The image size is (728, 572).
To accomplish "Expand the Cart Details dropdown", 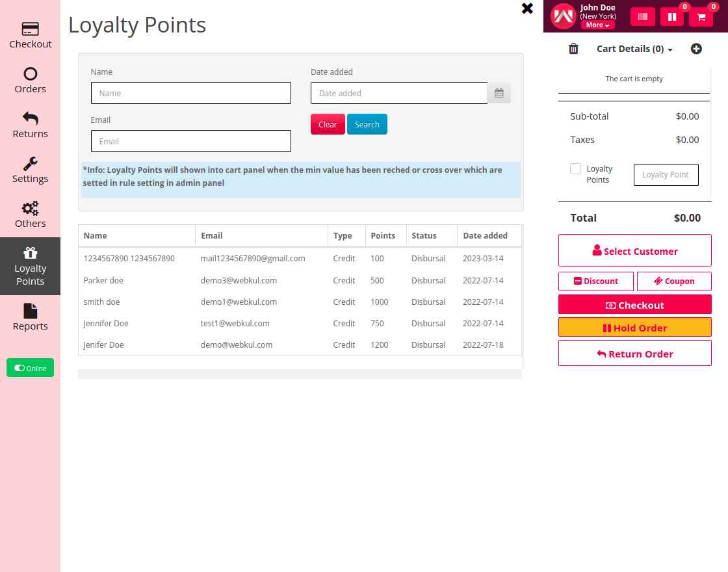I will [634, 49].
